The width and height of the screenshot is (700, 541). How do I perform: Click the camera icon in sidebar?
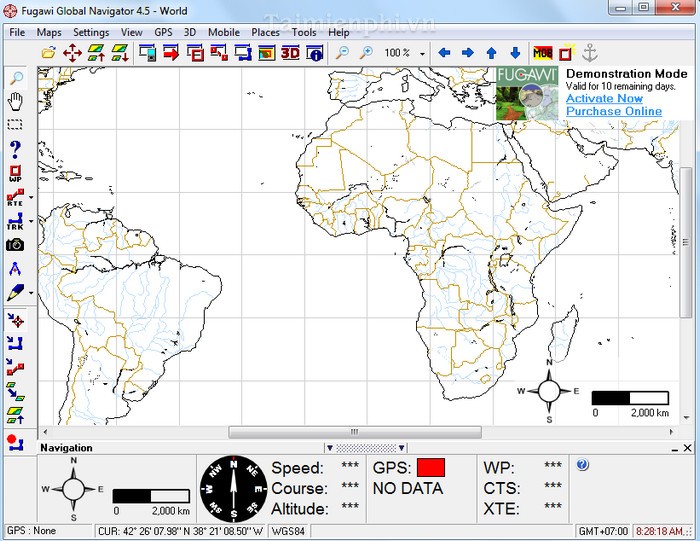point(15,245)
